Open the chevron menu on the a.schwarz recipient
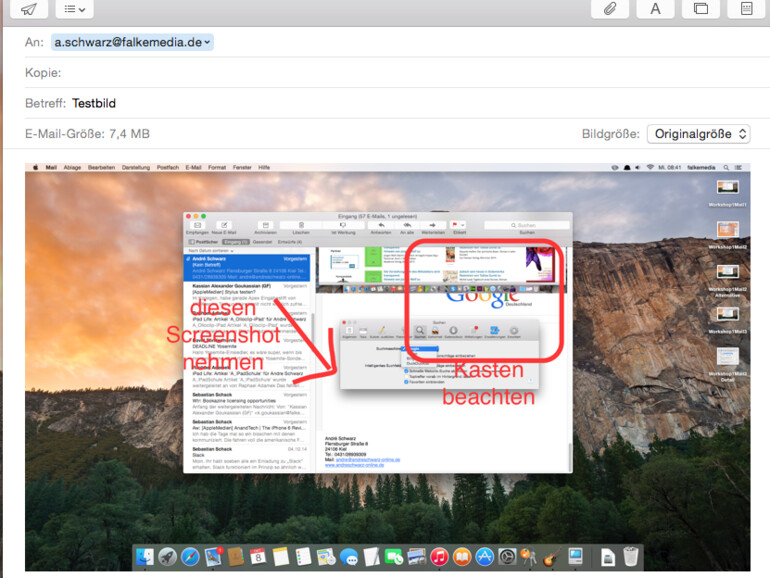 tap(207, 43)
